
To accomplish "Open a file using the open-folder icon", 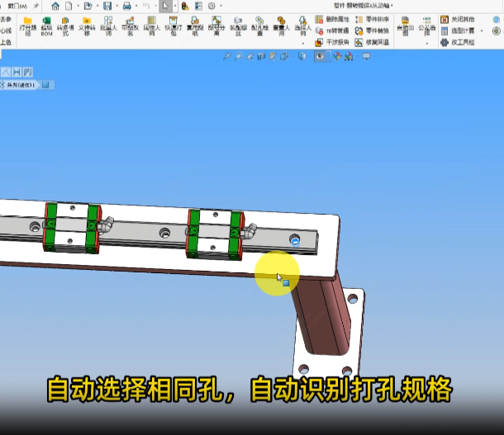I will 88,6.
